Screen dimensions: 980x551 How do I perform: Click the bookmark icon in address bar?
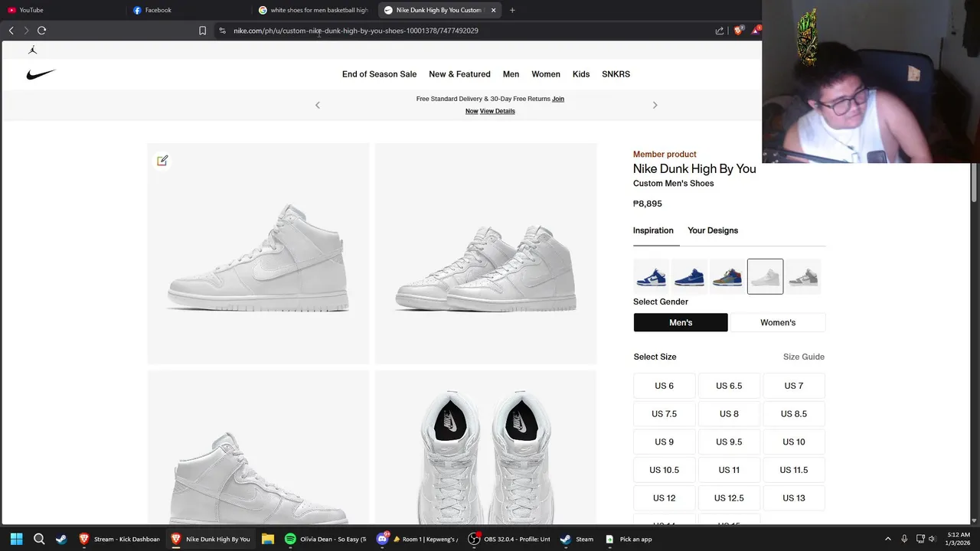click(x=202, y=31)
